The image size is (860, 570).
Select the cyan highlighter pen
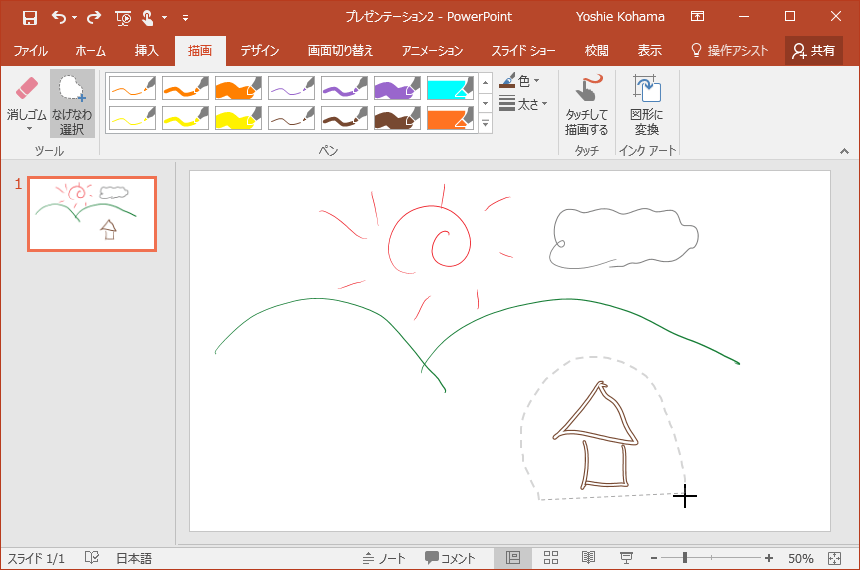(x=450, y=88)
